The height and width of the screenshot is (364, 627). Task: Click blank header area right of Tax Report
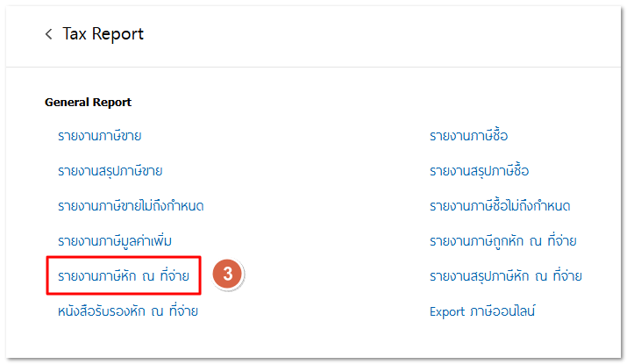point(395,34)
